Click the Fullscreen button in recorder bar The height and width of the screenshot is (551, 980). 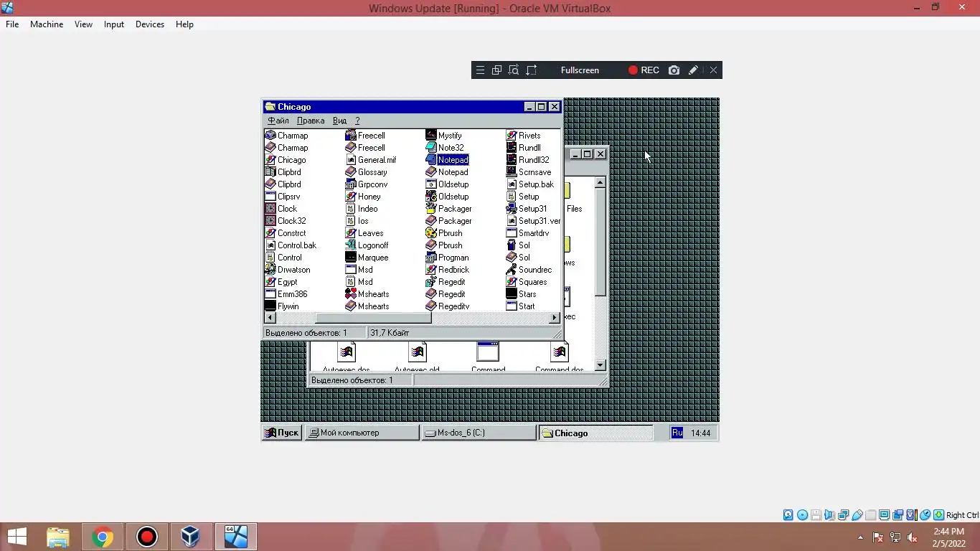pos(580,70)
